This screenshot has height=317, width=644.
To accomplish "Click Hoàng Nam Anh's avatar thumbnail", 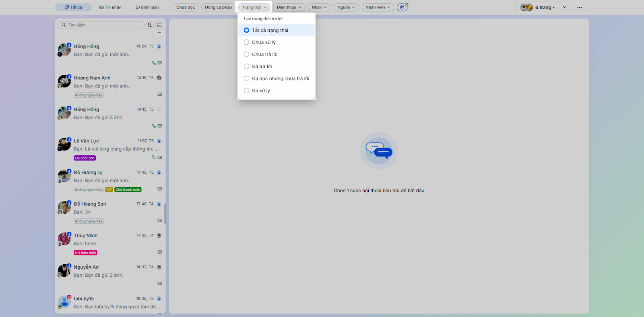I will pos(64,81).
